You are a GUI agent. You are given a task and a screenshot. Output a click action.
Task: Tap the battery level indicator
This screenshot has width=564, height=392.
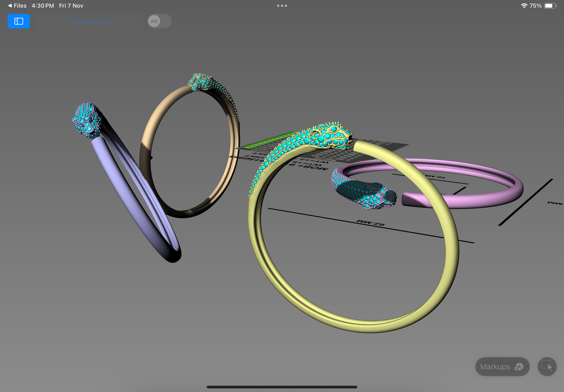[551, 5]
